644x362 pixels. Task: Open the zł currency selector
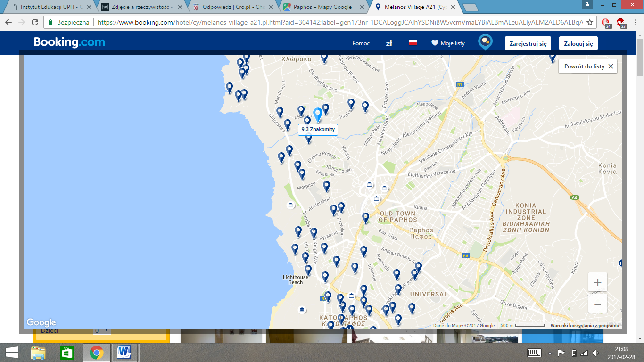click(x=389, y=43)
